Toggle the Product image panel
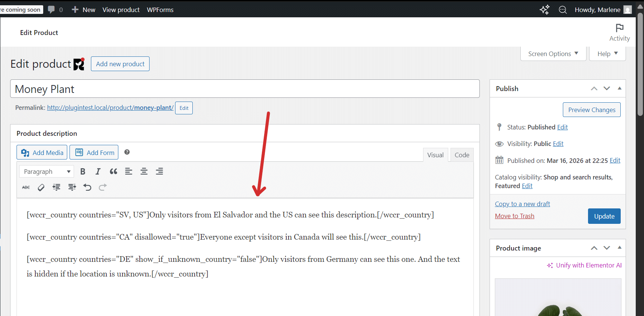Viewport: 644px width, 316px height. pos(620,248)
